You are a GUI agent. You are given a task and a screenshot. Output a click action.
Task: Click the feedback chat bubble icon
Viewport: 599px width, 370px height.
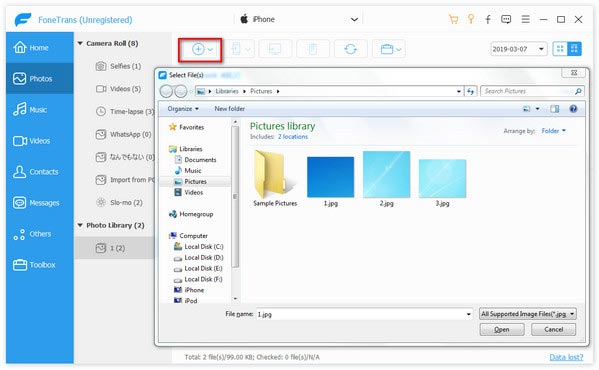pos(506,19)
